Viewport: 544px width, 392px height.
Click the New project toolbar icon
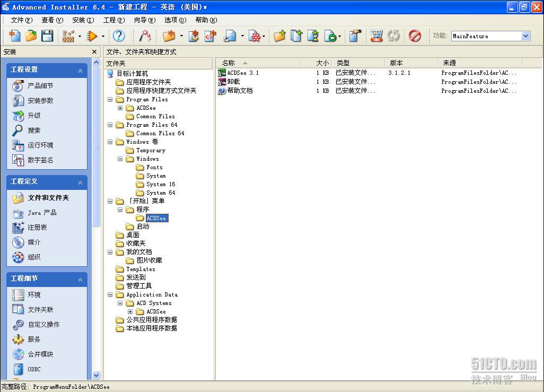pos(14,36)
